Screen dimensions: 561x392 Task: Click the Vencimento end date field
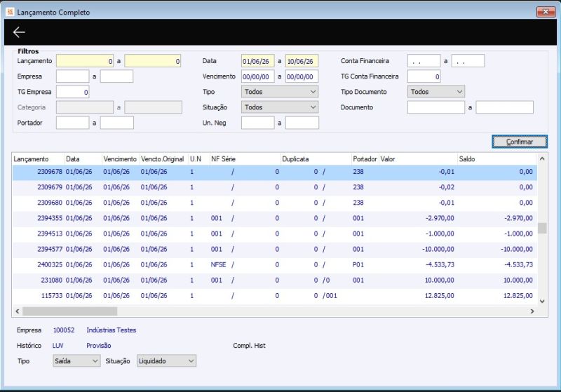(302, 76)
